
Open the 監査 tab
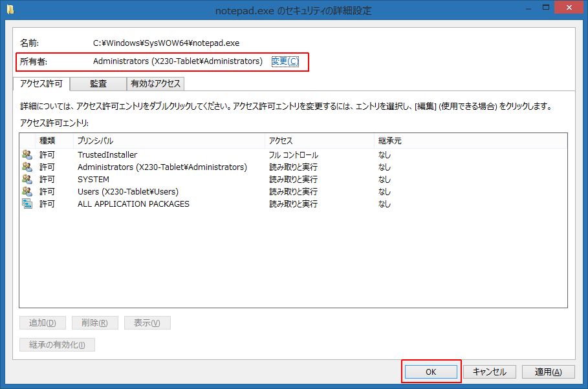[x=98, y=83]
